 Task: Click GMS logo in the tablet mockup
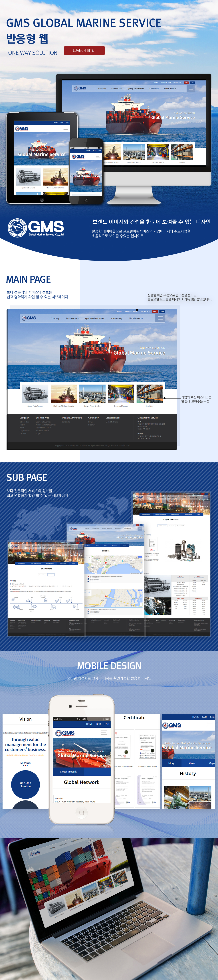coord(22,129)
